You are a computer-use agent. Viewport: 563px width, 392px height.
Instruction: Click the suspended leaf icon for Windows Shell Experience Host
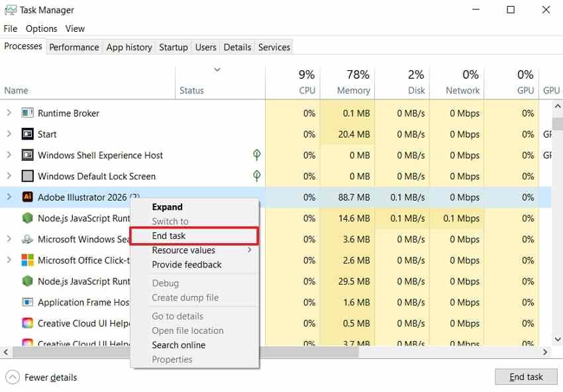point(257,155)
